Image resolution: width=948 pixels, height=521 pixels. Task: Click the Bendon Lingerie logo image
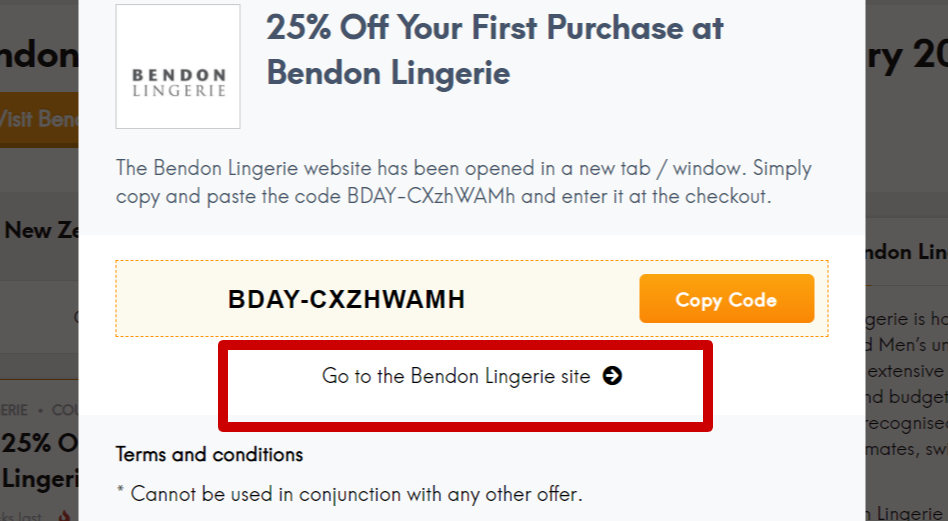(x=178, y=67)
